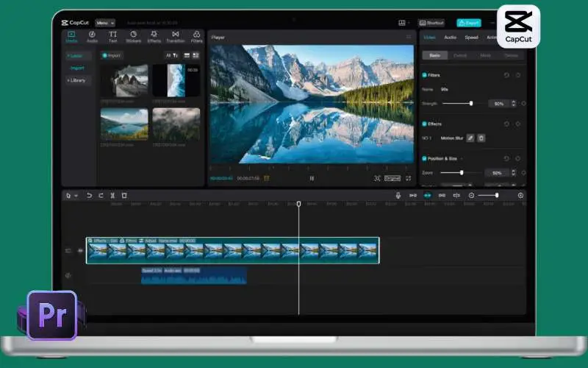Click the undo arrow in timeline toolbar
This screenshot has height=368, width=588.
[x=89, y=195]
